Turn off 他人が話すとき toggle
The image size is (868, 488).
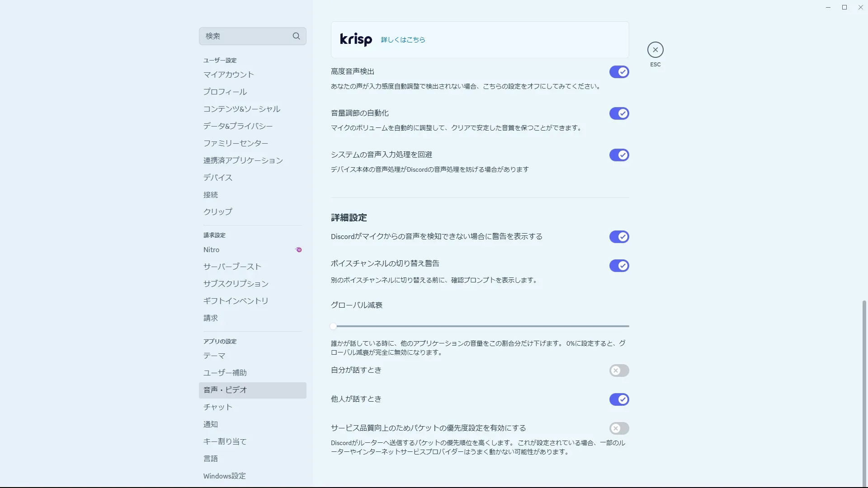[x=619, y=399]
